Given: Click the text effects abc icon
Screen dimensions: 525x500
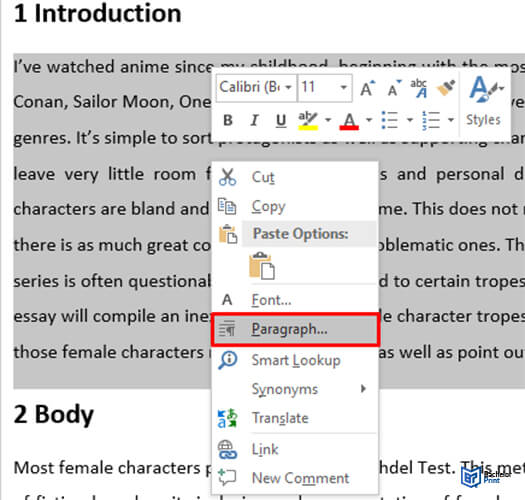Looking at the screenshot, I should 419,88.
